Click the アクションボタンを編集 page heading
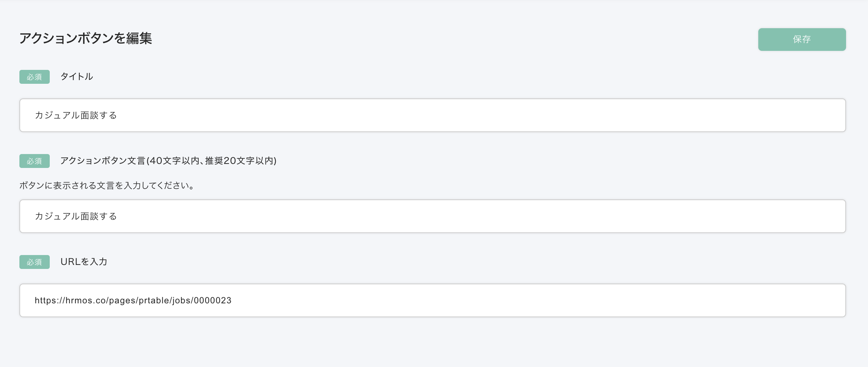The image size is (868, 367). (86, 38)
